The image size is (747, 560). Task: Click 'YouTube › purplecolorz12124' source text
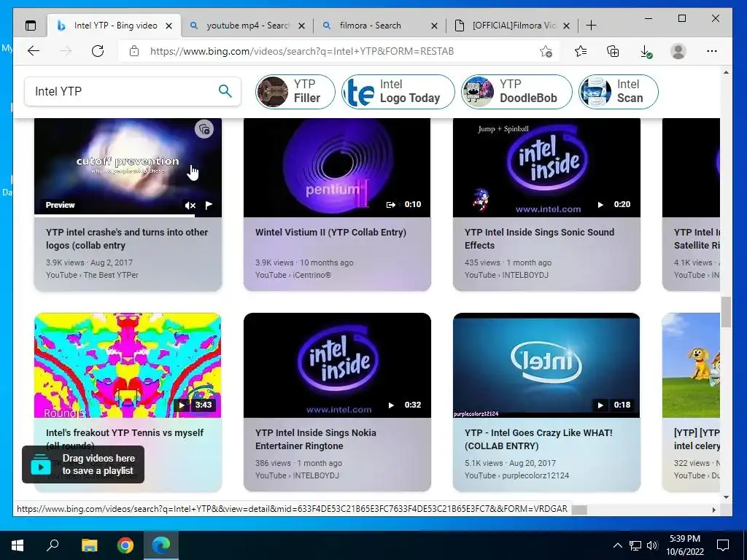(516, 475)
